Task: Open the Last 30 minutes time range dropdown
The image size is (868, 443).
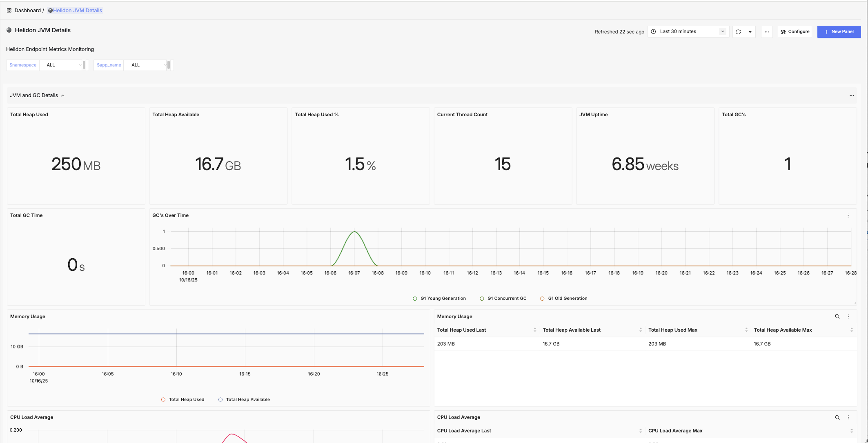Action: 688,31
